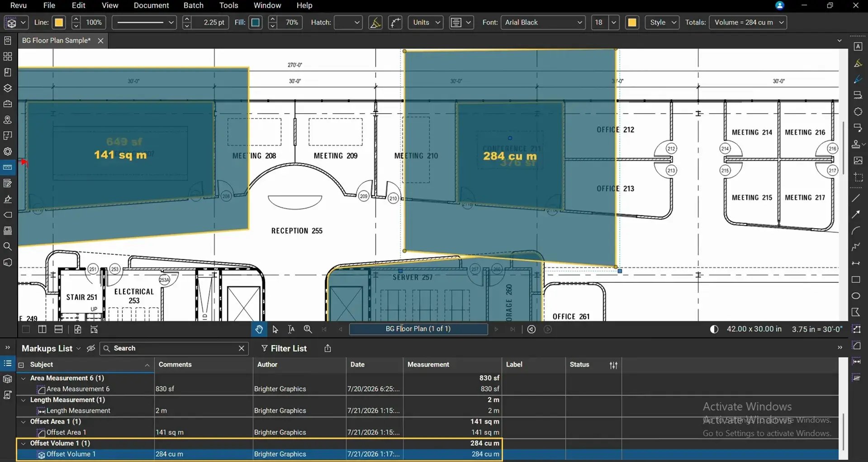The width and height of the screenshot is (868, 462).
Task: Click the Font color swatch
Action: coord(632,23)
